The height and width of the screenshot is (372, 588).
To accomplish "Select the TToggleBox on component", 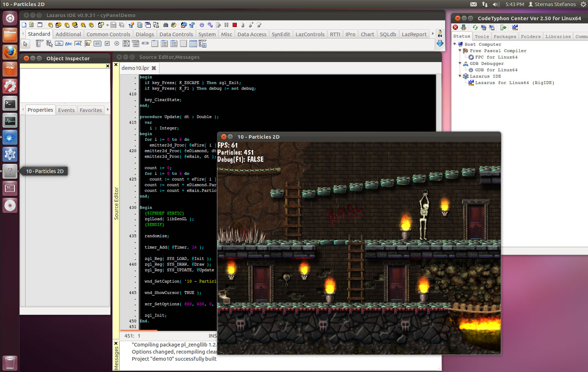I will 97,44.
